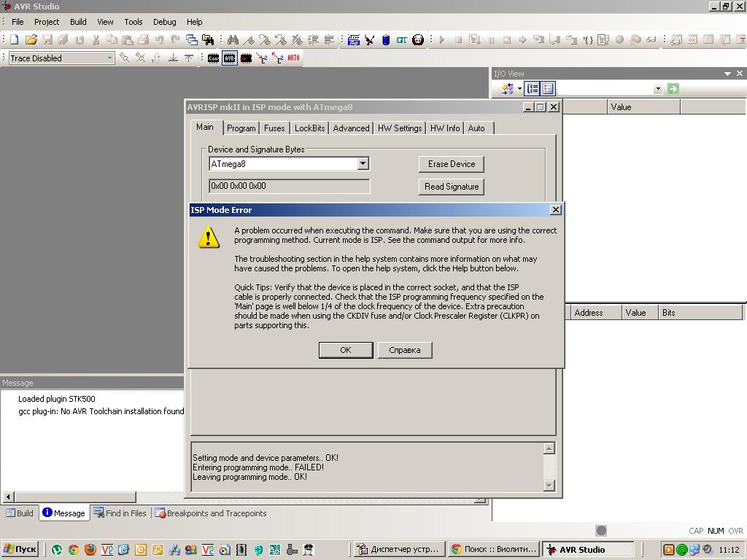Click the EEPROM upload E2 icon
This screenshot has height=560, width=747.
click(x=277, y=58)
